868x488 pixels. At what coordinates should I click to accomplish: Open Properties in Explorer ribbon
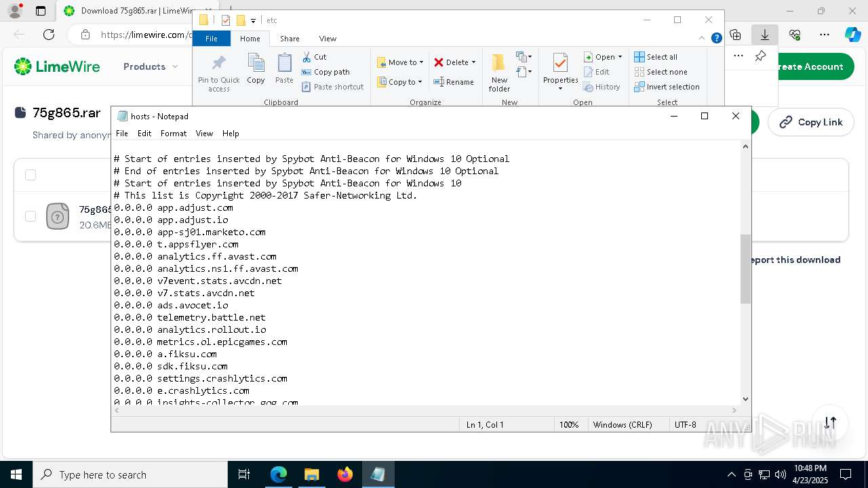[x=560, y=72]
